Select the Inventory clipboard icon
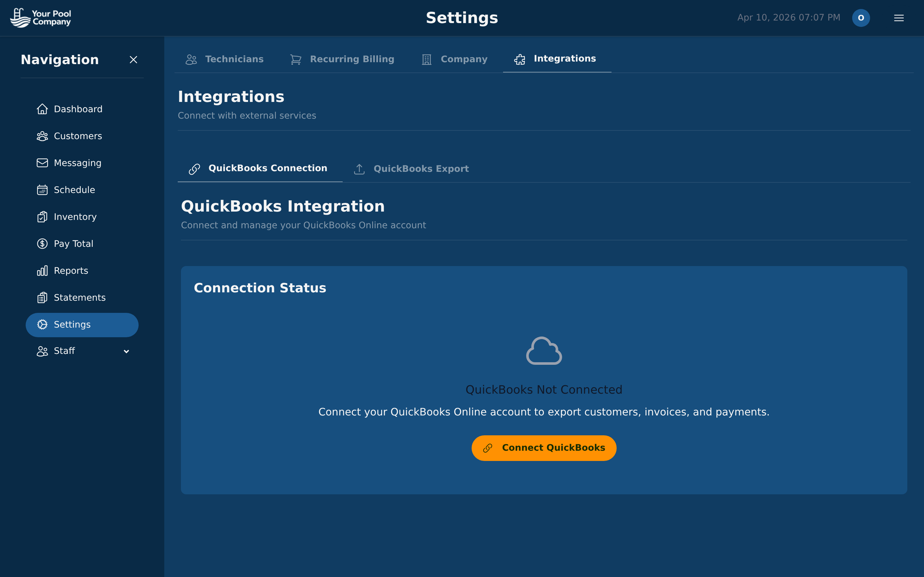This screenshot has height=577, width=924. (x=42, y=217)
